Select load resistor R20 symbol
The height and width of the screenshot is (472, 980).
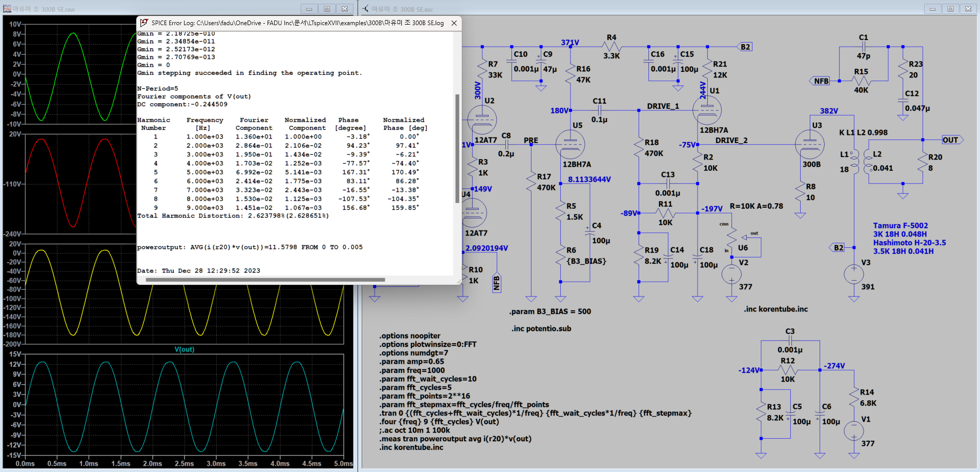coord(923,162)
